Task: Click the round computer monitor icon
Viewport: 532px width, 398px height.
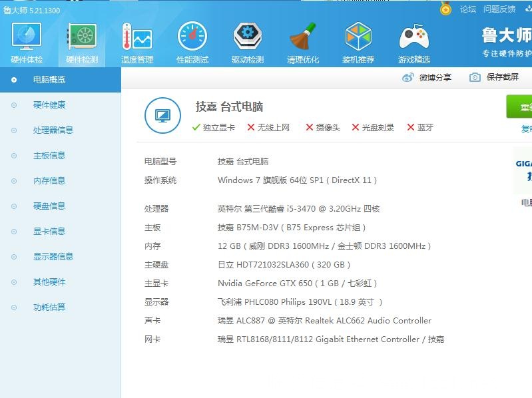Action: 163,115
